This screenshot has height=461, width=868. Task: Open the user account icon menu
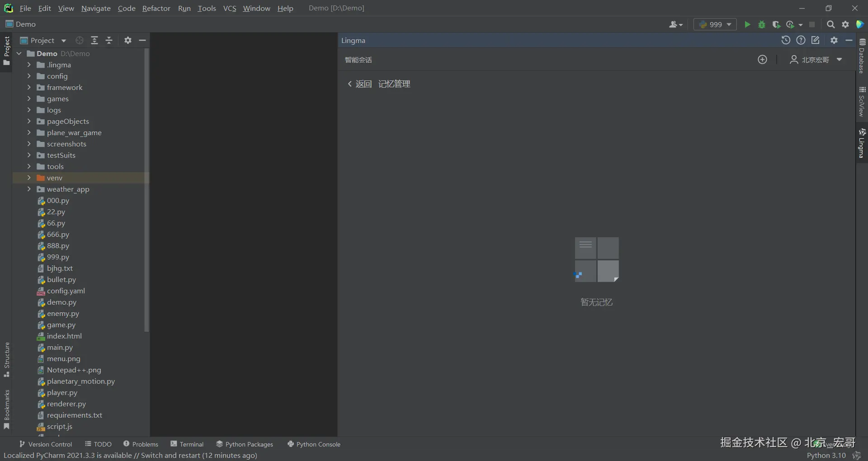click(675, 24)
